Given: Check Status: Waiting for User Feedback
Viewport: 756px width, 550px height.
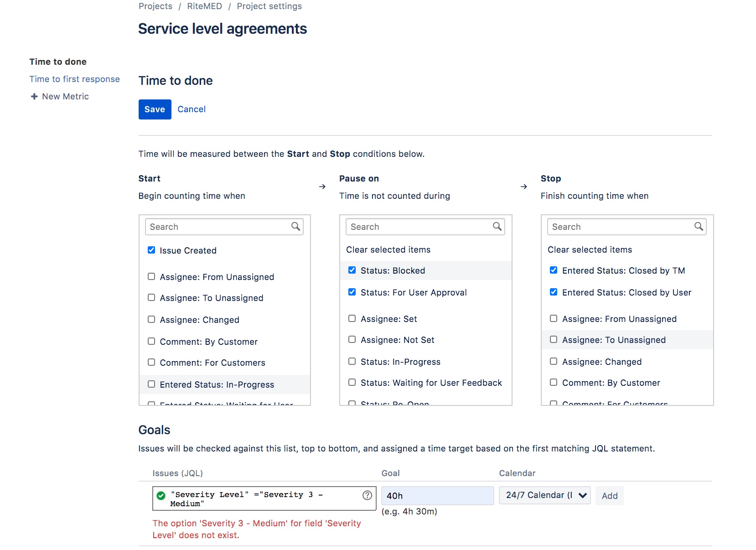Looking at the screenshot, I should [352, 382].
